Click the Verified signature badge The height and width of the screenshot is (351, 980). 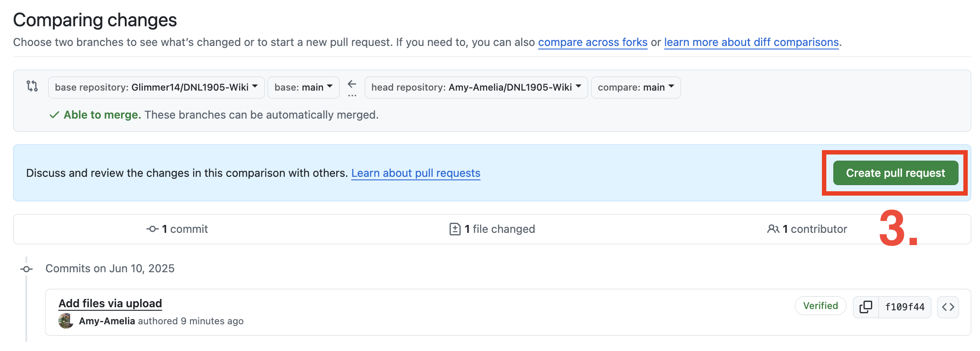pyautogui.click(x=820, y=306)
